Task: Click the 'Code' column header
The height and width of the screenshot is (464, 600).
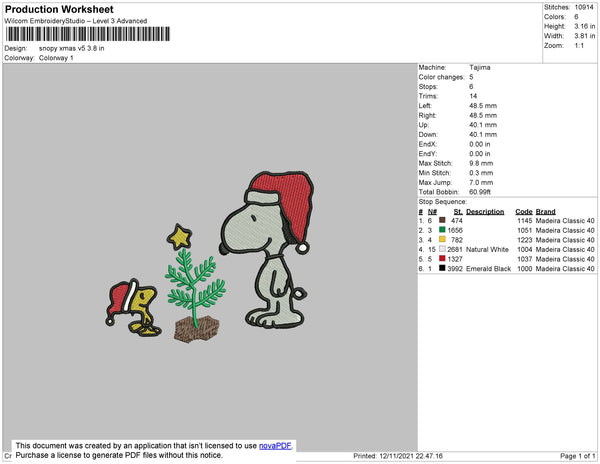Action: [x=524, y=212]
